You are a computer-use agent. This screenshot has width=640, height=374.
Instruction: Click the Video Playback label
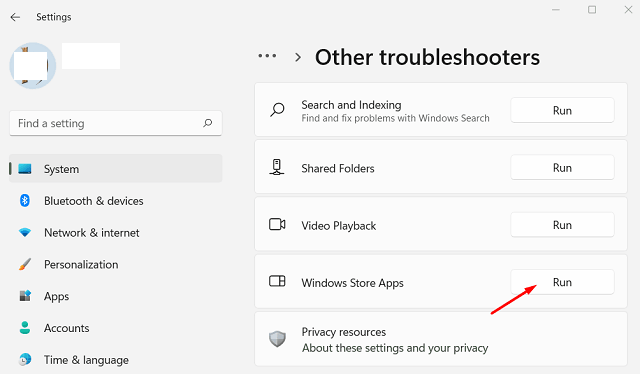click(x=338, y=226)
